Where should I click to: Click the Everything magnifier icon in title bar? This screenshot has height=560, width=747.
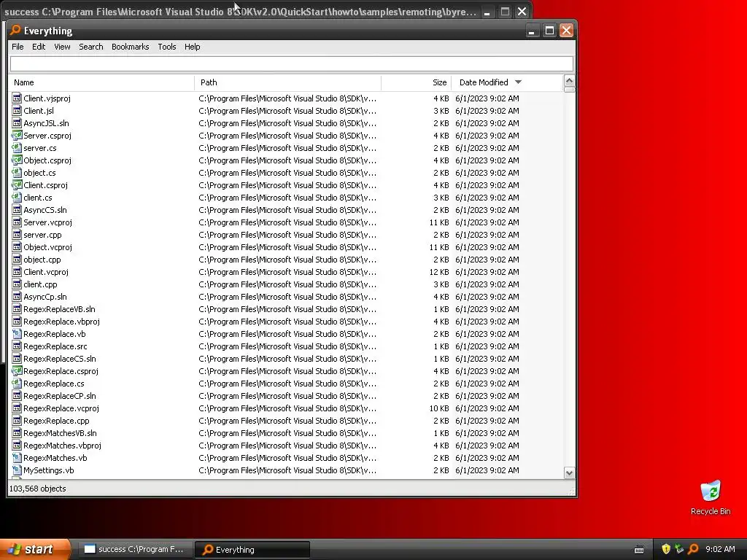coord(16,30)
